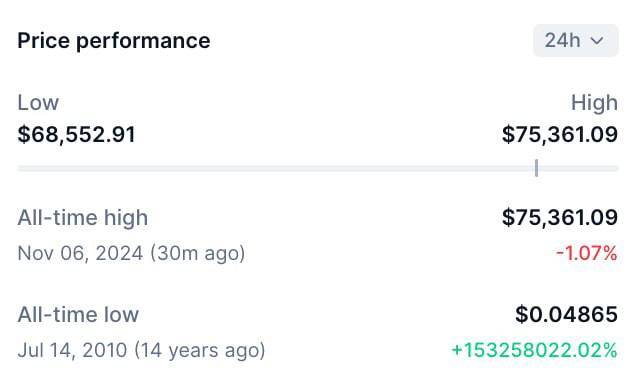This screenshot has width=642, height=390.
Task: Click the red -1.07% change value
Action: (x=587, y=253)
